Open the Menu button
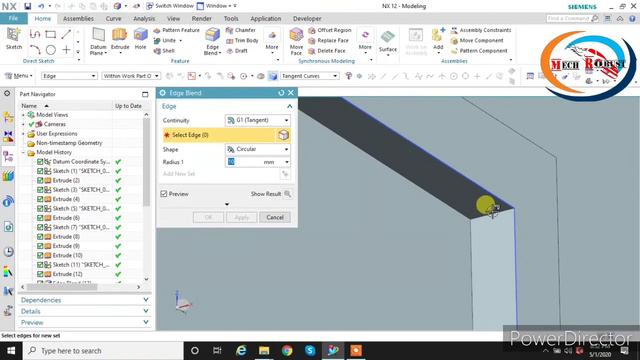 (x=18, y=76)
